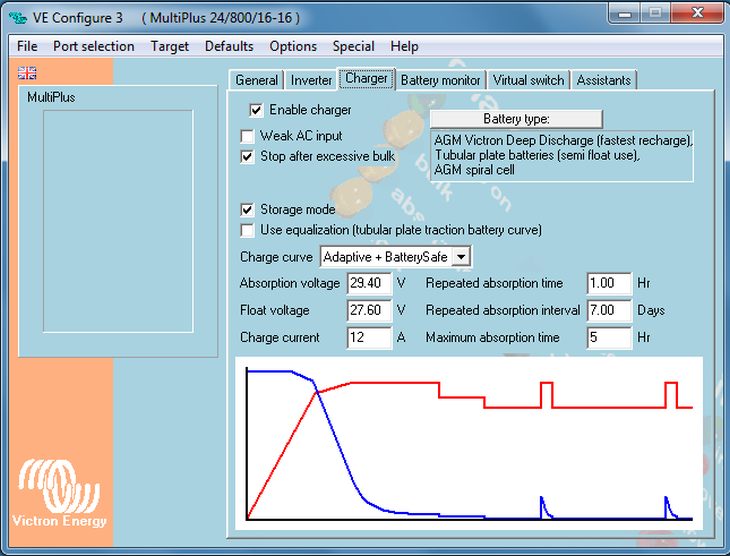Toggle the Enable charger checkbox
The height and width of the screenshot is (556, 730).
pos(257,110)
